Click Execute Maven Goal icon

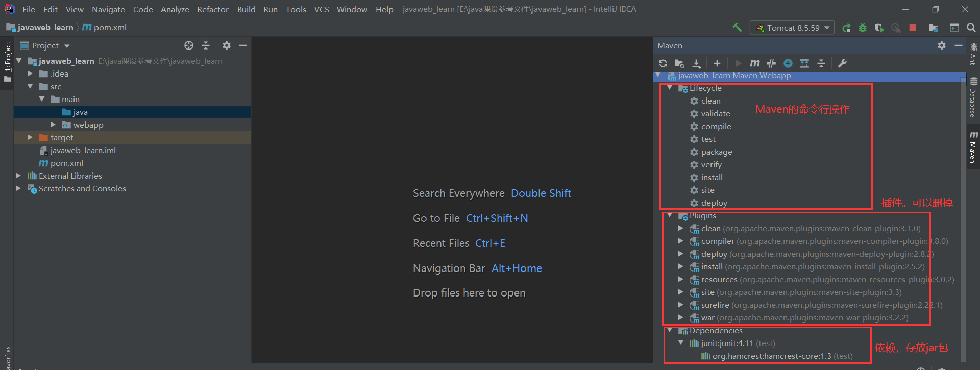(754, 63)
